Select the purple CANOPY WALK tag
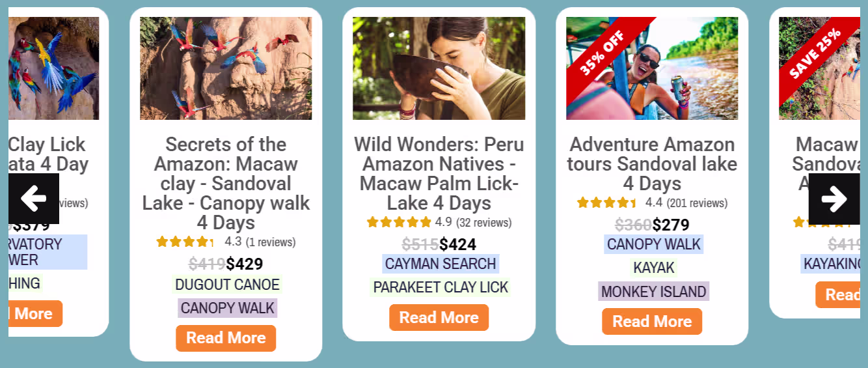Viewport: 868px width, 368px height. (x=227, y=308)
